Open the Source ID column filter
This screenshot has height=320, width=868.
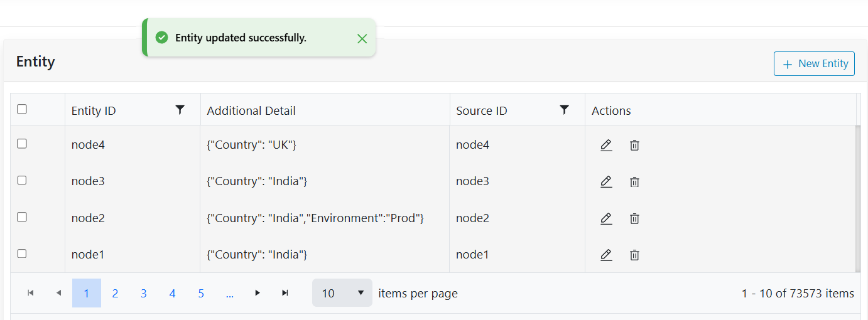tap(564, 110)
